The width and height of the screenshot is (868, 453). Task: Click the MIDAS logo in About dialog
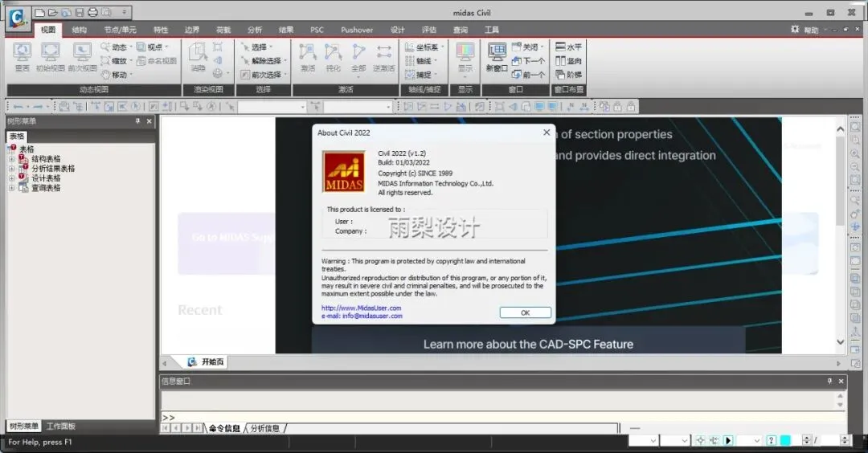click(x=344, y=171)
